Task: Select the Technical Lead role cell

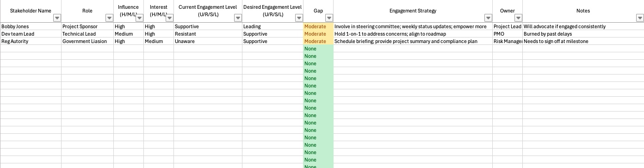Action: [x=87, y=34]
